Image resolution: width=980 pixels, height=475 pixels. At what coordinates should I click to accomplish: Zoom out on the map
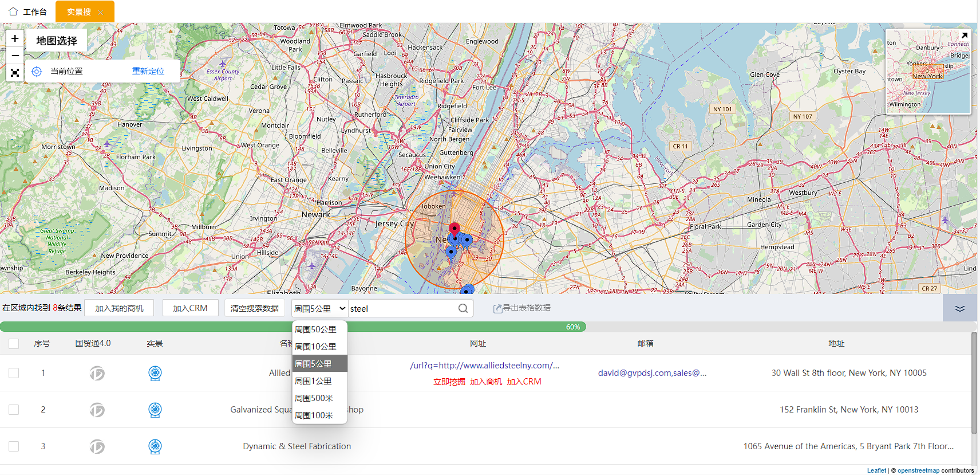pyautogui.click(x=15, y=56)
